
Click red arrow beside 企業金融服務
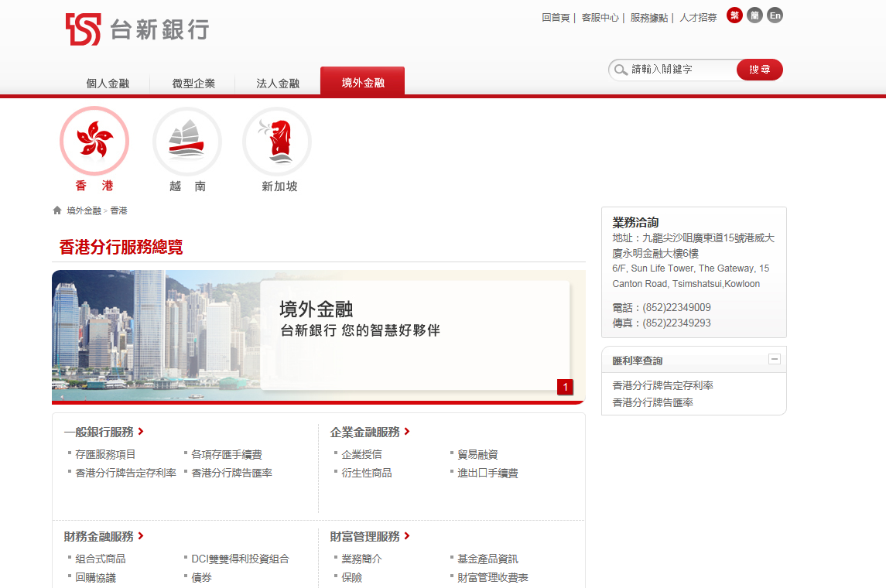[407, 432]
